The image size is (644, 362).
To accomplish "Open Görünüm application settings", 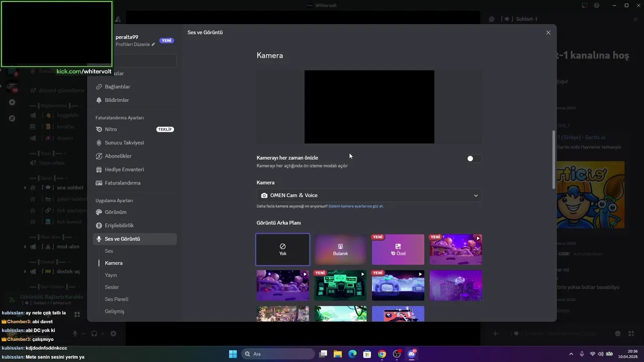I will click(x=134, y=212).
